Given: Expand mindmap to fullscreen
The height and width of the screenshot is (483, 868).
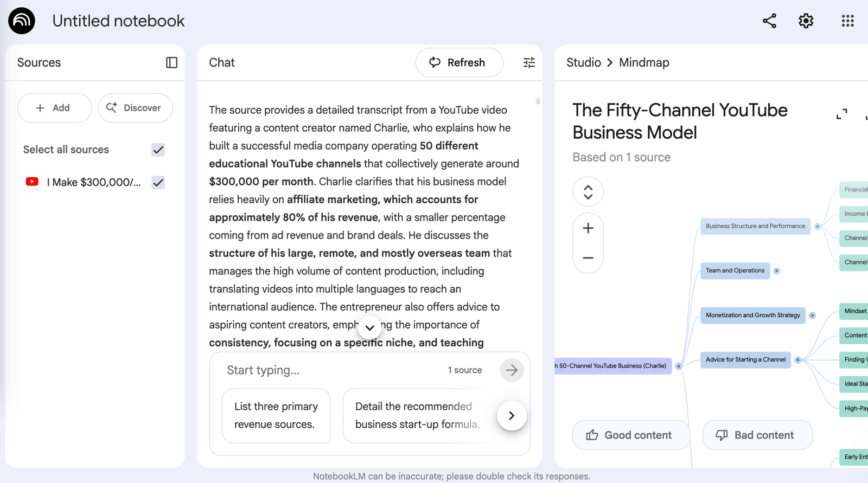Looking at the screenshot, I should [841, 114].
